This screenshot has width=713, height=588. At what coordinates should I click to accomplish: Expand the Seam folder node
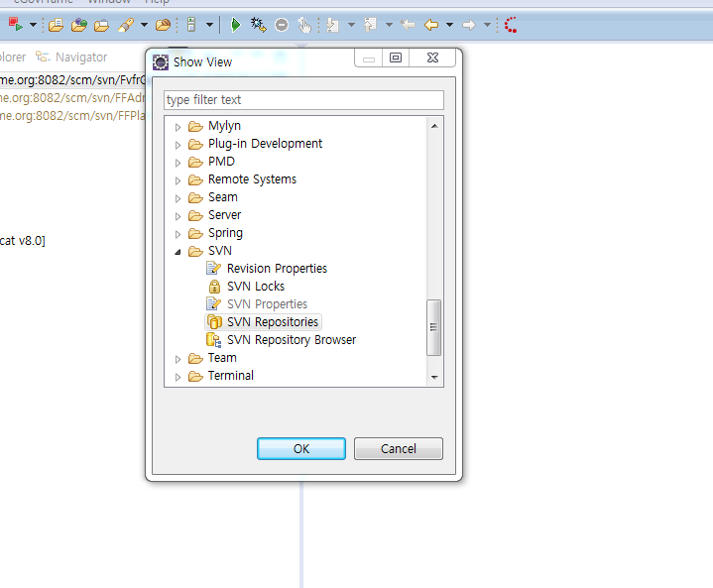[178, 198]
